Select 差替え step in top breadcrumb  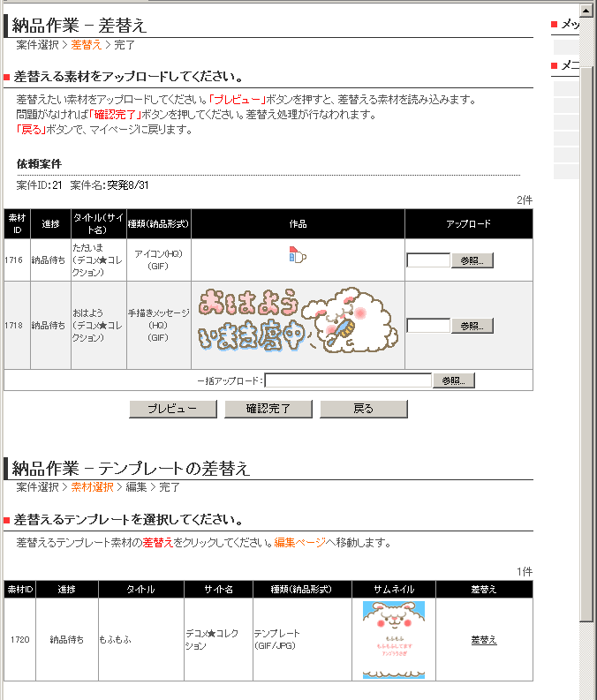click(x=87, y=44)
